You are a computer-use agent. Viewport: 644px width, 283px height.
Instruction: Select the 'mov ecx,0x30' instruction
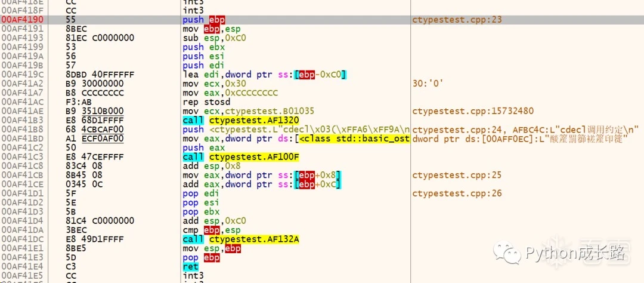point(215,83)
